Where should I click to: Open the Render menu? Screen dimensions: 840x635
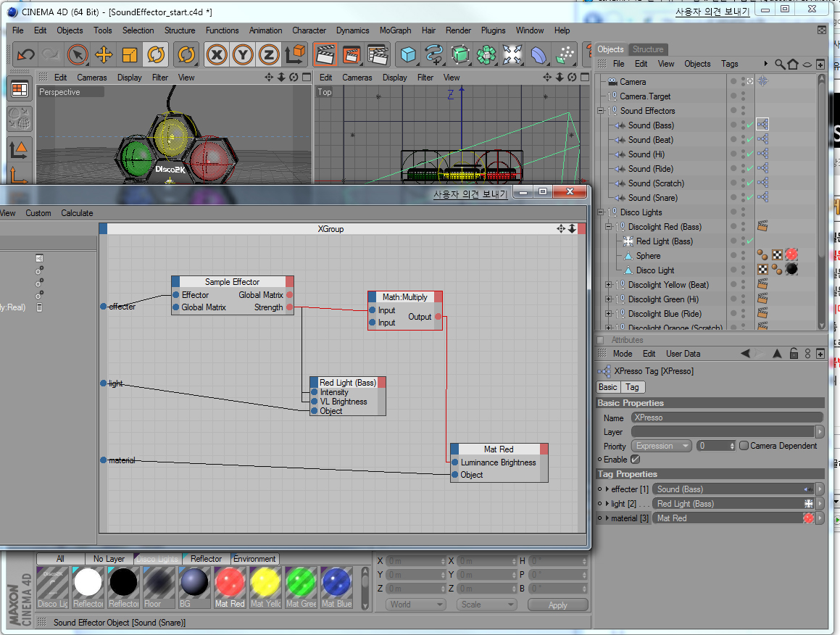tap(458, 30)
